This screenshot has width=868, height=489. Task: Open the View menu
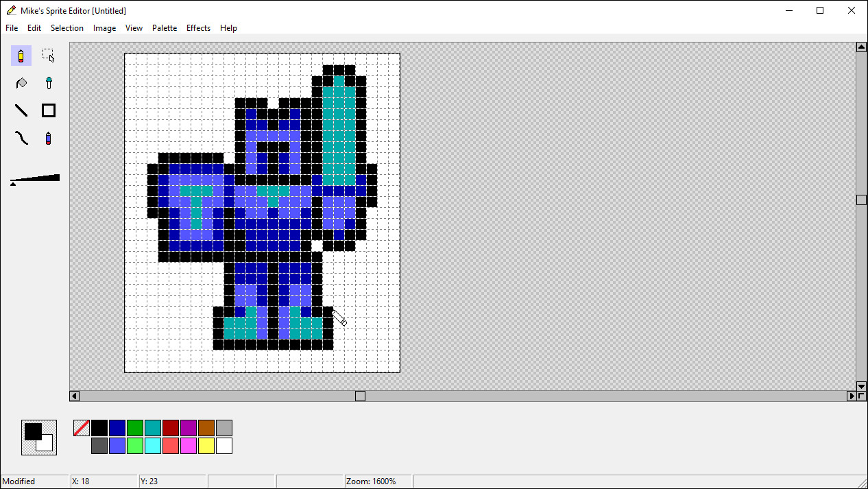[134, 28]
